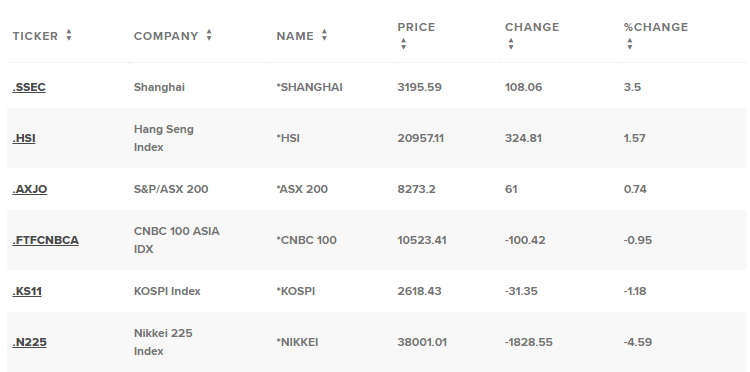Click the *KOSPI name cell
The height and width of the screenshot is (372, 750).
(296, 291)
